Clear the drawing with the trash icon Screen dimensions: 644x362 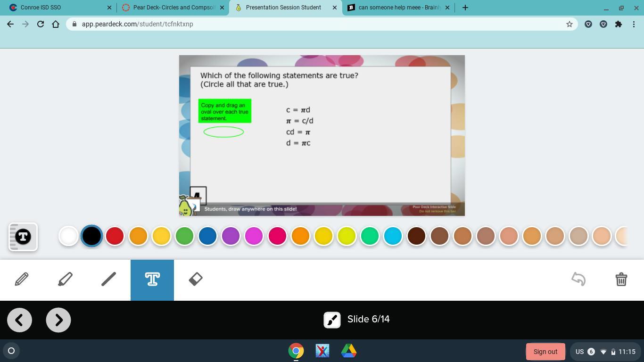tap(621, 279)
